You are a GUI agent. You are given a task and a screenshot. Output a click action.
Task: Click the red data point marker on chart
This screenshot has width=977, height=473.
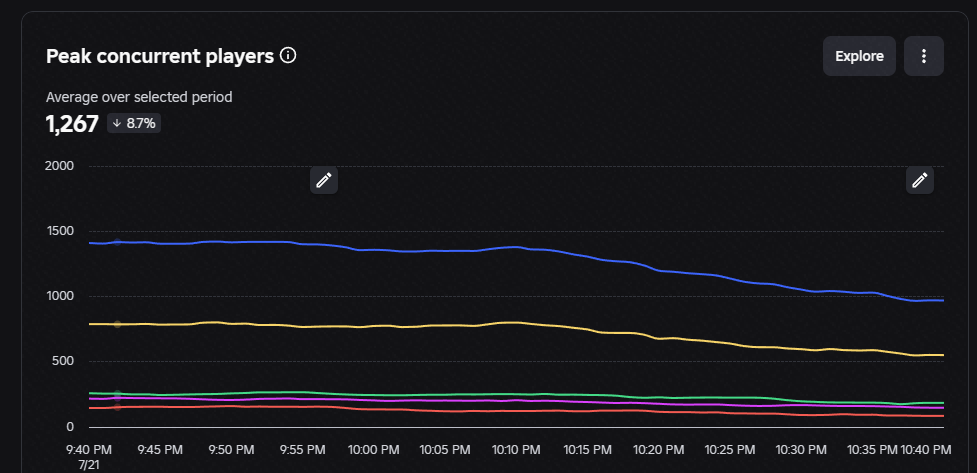click(117, 407)
